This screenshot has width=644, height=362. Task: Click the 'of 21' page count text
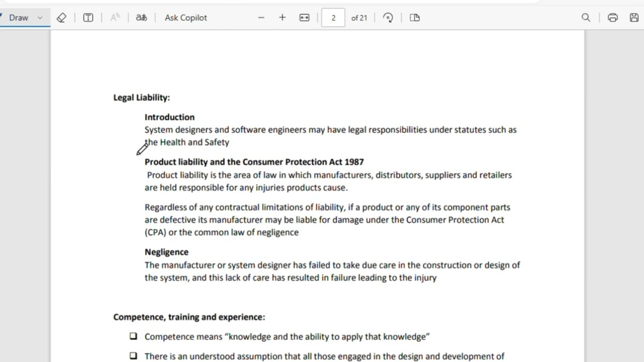click(x=359, y=18)
